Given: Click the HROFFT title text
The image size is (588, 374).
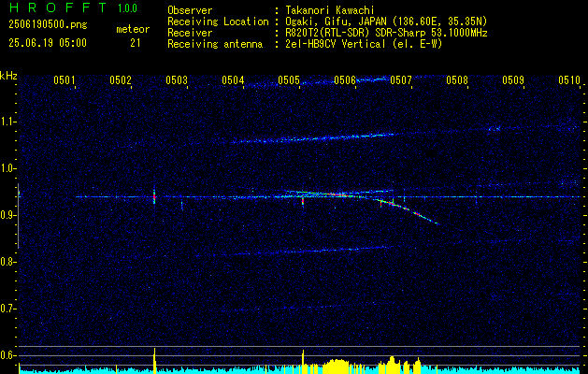Looking at the screenshot, I should point(58,7).
